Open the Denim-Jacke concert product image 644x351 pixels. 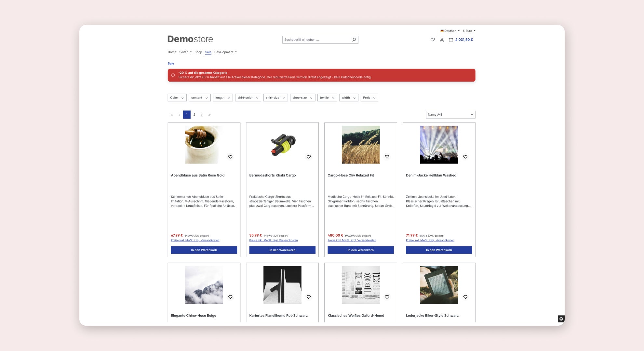coord(439,145)
